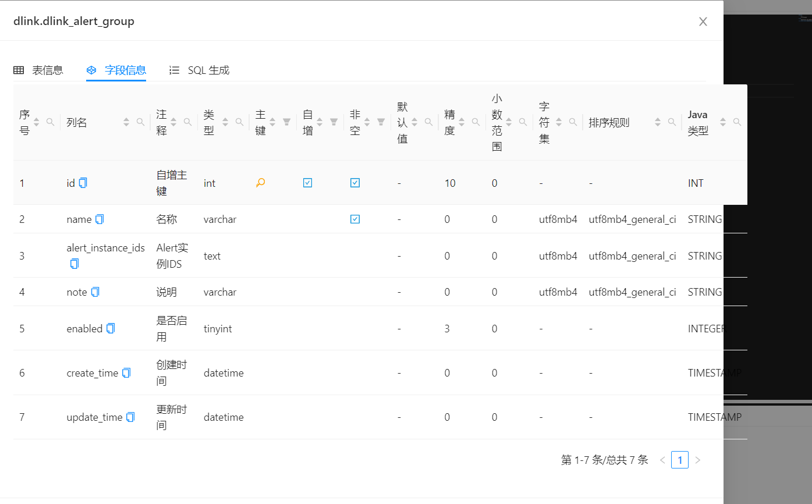
Task: Sort by 列名 column arrows
Action: [x=126, y=122]
